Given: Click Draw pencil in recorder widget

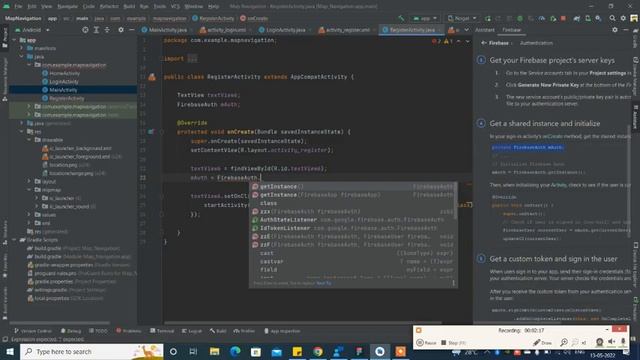Looking at the screenshot, I should pyautogui.click(x=542, y=342).
